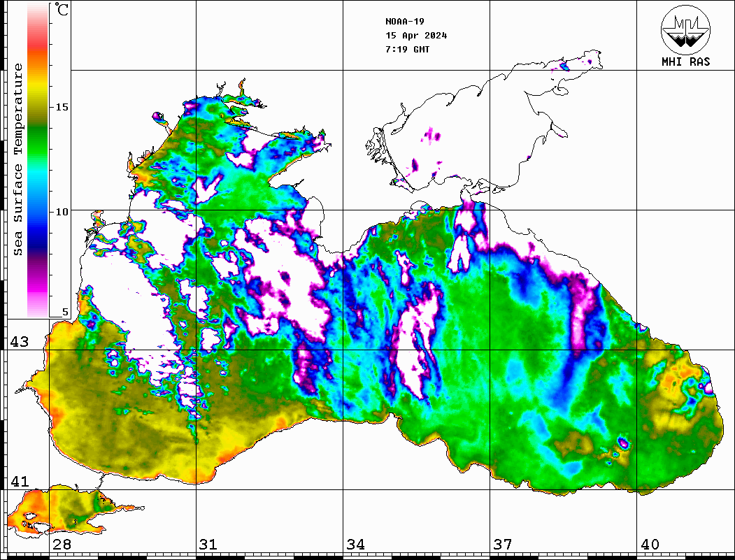Screen dimensions: 735x560
Task: Click the °C unit label on legend
Action: [x=62, y=9]
